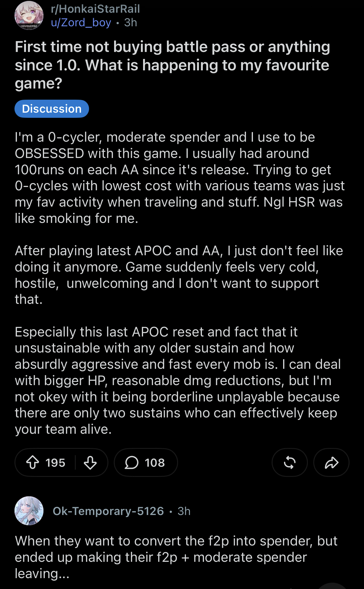364x589 pixels.
Task: Tap the 108 comments count
Action: 155,462
